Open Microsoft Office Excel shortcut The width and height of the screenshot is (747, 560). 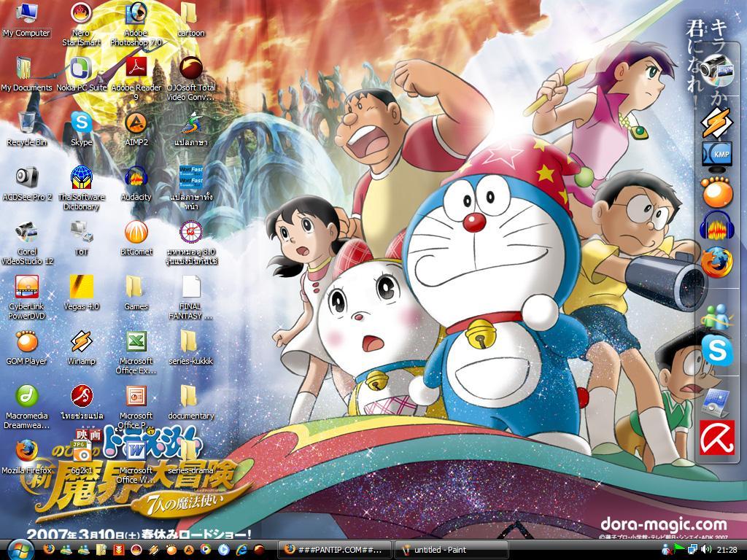(x=136, y=353)
